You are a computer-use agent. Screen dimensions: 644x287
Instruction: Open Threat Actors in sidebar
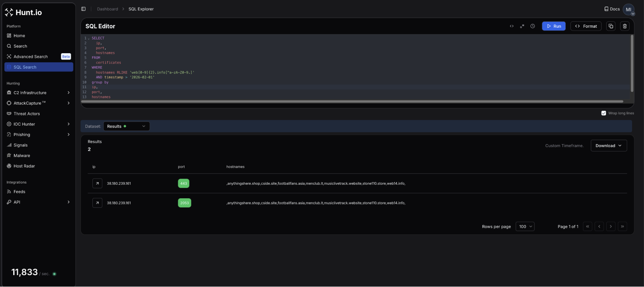(x=27, y=114)
